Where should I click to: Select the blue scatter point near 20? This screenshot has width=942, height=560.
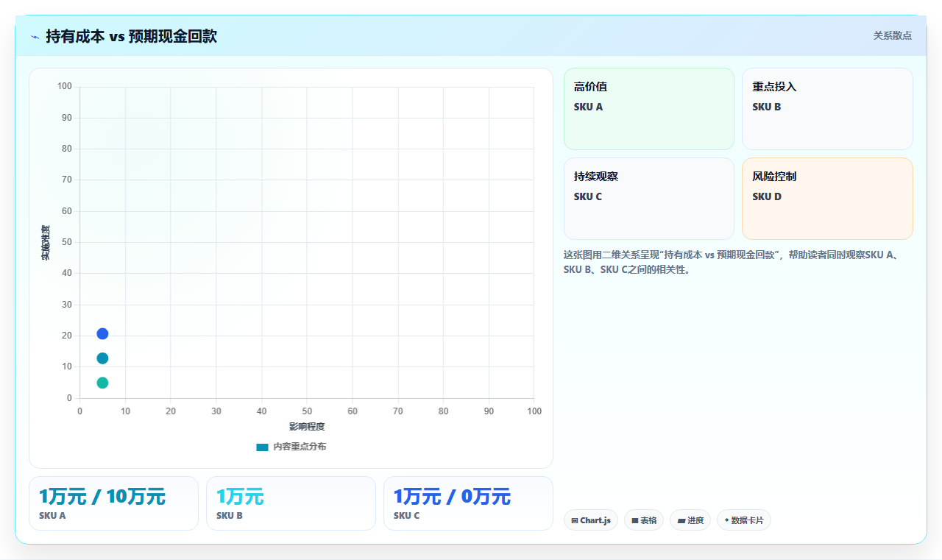pos(102,334)
